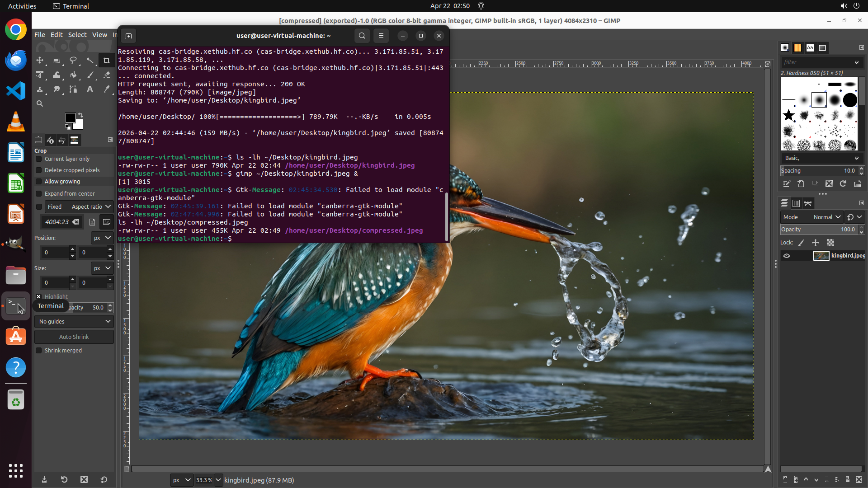Enable Delete cropped pixels checkbox
Image resolution: width=868 pixels, height=488 pixels.
39,170
